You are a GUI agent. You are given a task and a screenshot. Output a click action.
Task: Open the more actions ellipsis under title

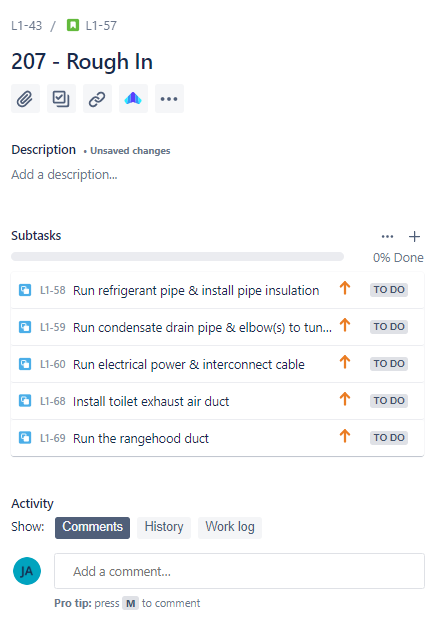[169, 99]
